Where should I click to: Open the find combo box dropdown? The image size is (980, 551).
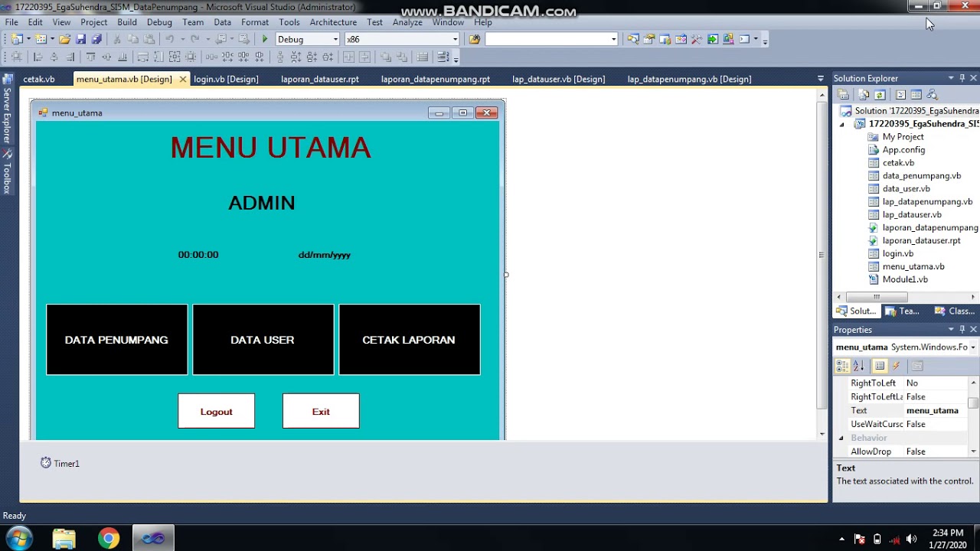click(x=613, y=39)
